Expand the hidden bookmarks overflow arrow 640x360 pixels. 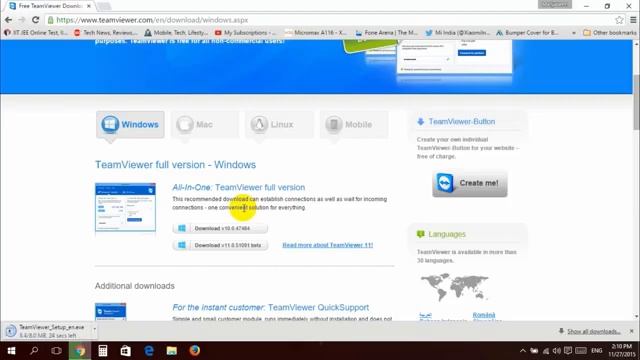tap(573, 33)
